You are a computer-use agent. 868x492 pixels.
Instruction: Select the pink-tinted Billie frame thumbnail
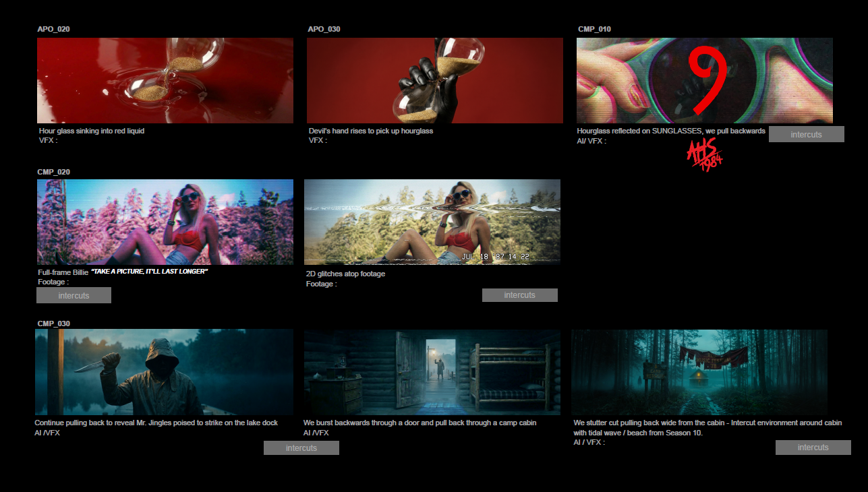coord(165,222)
